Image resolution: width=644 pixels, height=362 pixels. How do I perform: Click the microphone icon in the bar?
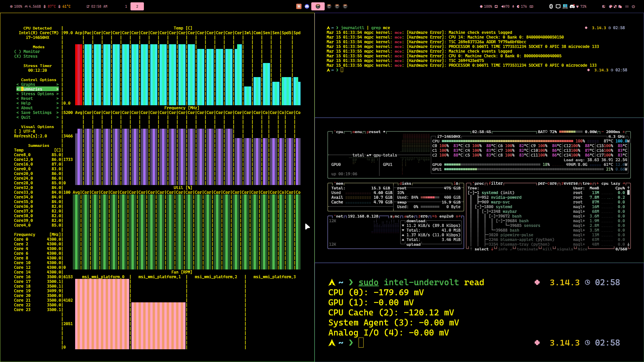(513, 6)
